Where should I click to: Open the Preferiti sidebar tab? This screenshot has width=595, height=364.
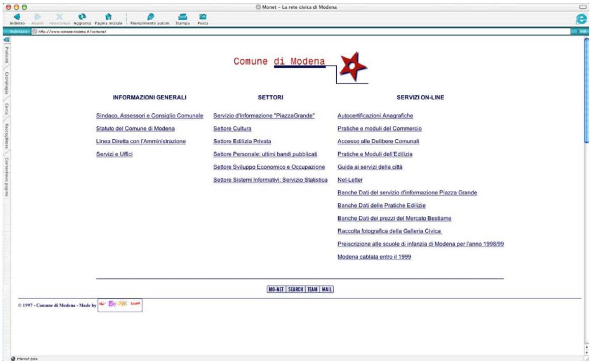click(7, 55)
